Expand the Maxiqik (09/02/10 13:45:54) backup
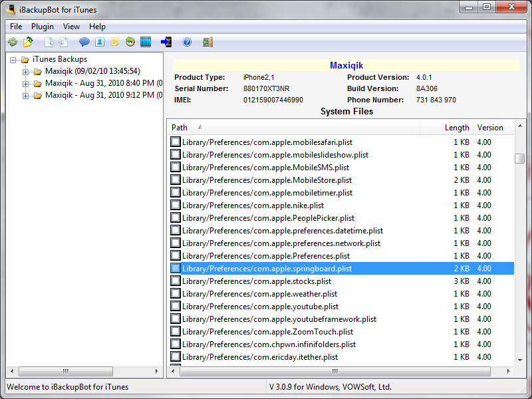This screenshot has height=399, width=532. click(x=25, y=72)
